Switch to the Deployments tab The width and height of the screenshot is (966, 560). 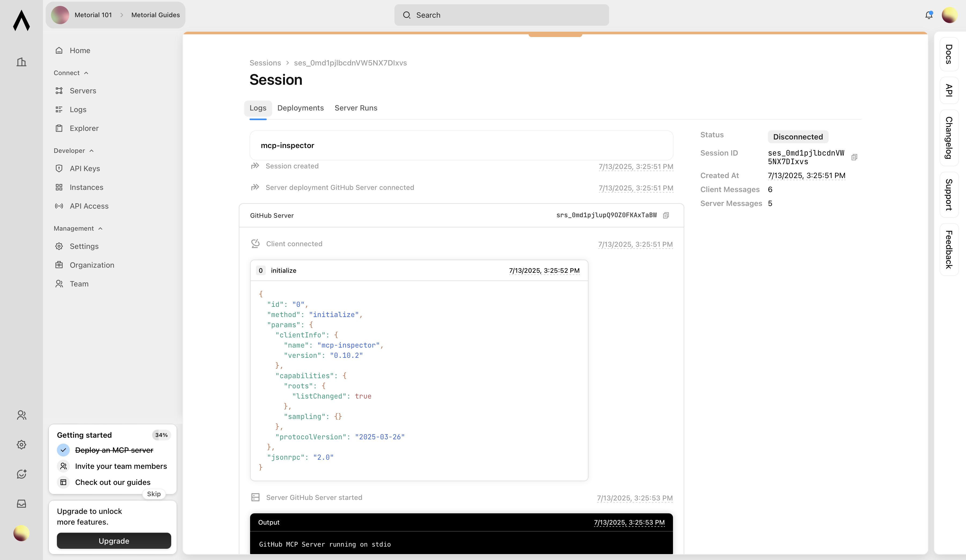(300, 108)
